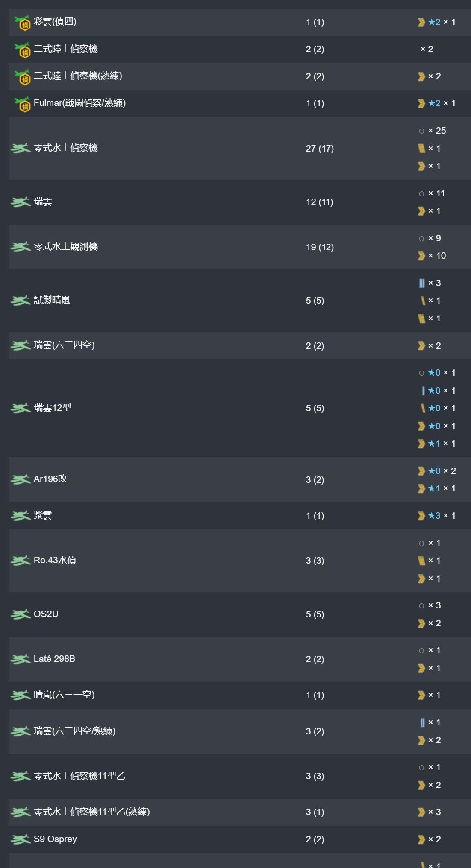
Task: Select the Laté 298B equipment name
Action: pos(54,659)
